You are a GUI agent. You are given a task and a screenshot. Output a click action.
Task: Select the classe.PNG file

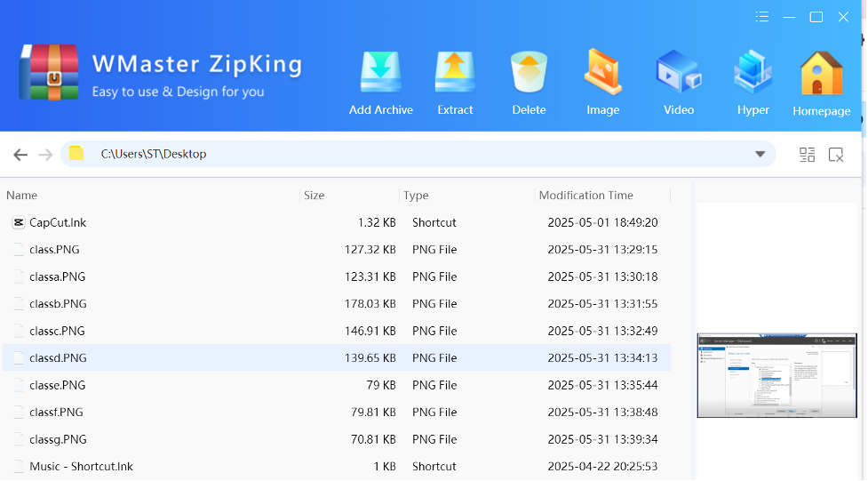(x=57, y=386)
